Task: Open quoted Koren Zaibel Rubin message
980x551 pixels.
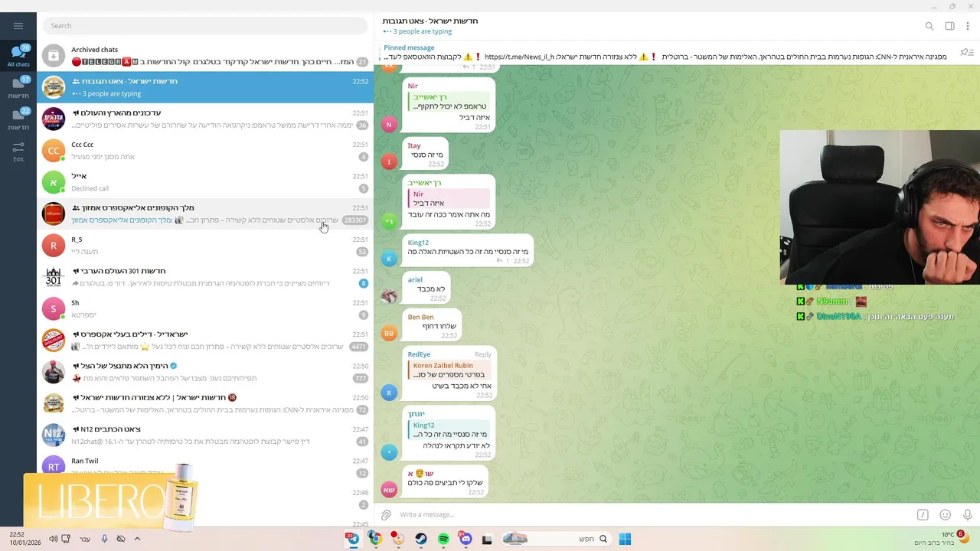Action: tap(449, 370)
